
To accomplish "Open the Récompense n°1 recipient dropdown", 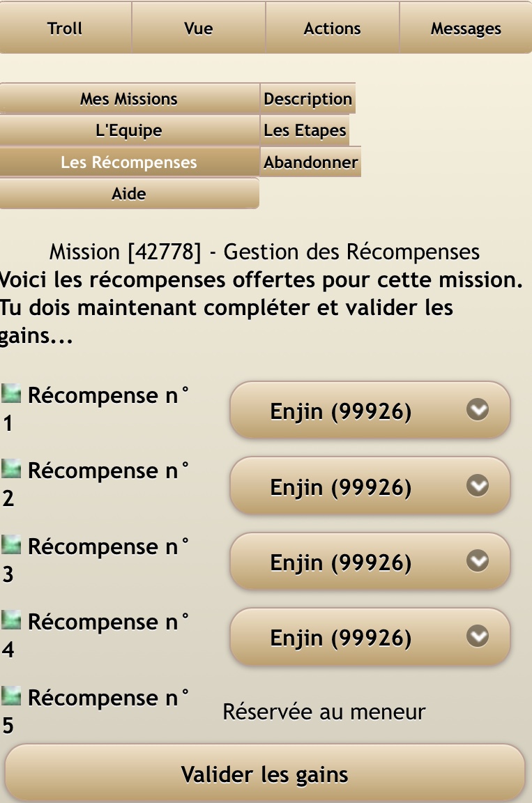I will 370,411.
